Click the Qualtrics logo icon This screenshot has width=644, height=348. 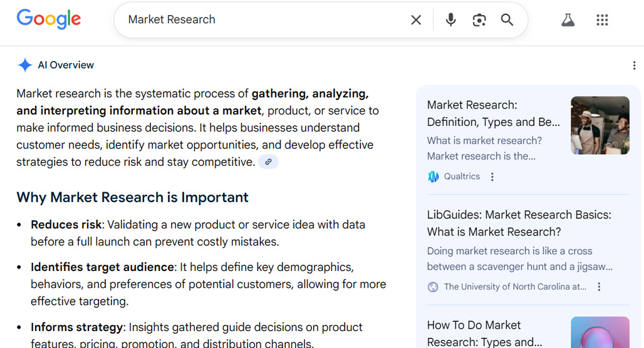pyautogui.click(x=433, y=177)
